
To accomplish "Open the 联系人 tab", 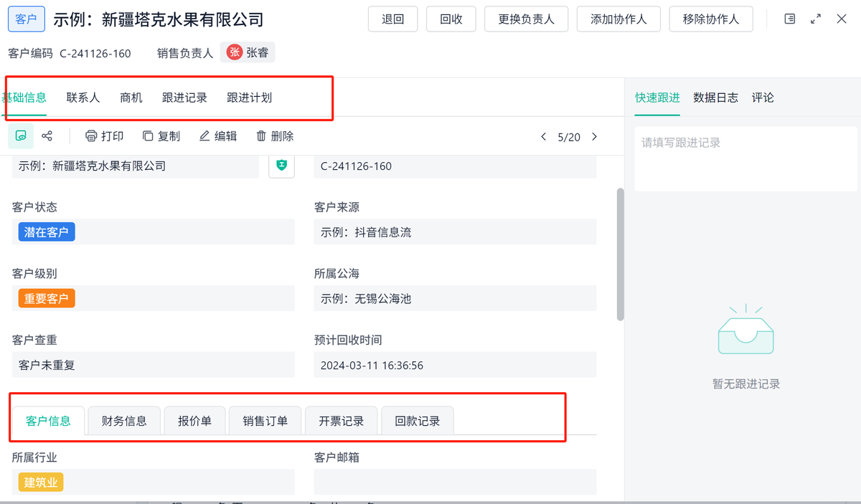I will click(x=83, y=98).
